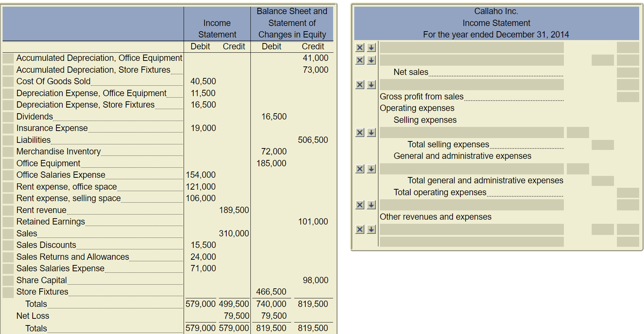Click the amount field next to Net sales
The height and width of the screenshot is (334, 644).
point(629,72)
